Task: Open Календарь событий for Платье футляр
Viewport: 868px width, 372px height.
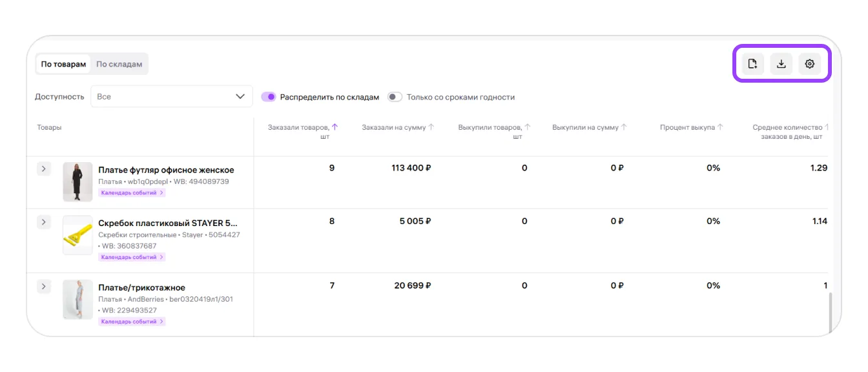Action: click(x=132, y=193)
